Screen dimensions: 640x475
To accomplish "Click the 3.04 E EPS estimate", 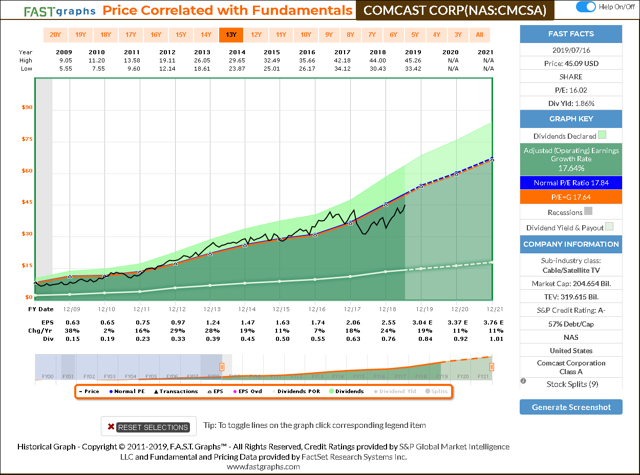I will coord(422,322).
